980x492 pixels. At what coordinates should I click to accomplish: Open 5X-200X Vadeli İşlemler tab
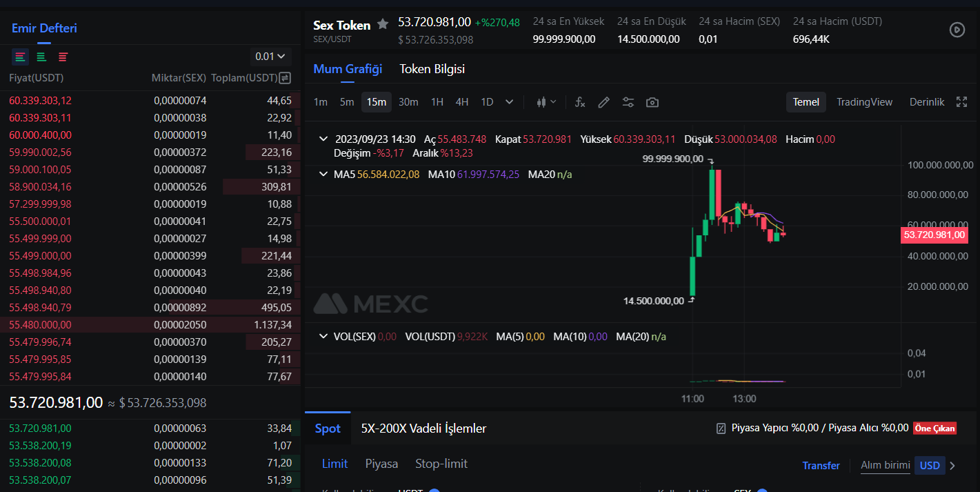tap(423, 429)
